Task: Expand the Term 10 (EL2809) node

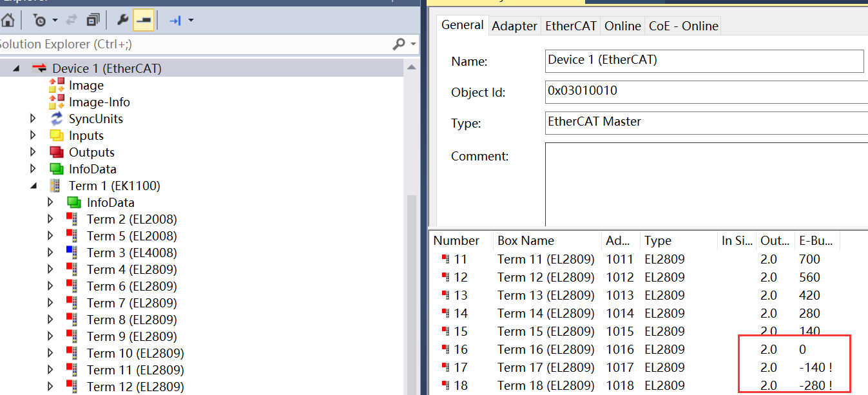Action: pyautogui.click(x=52, y=353)
